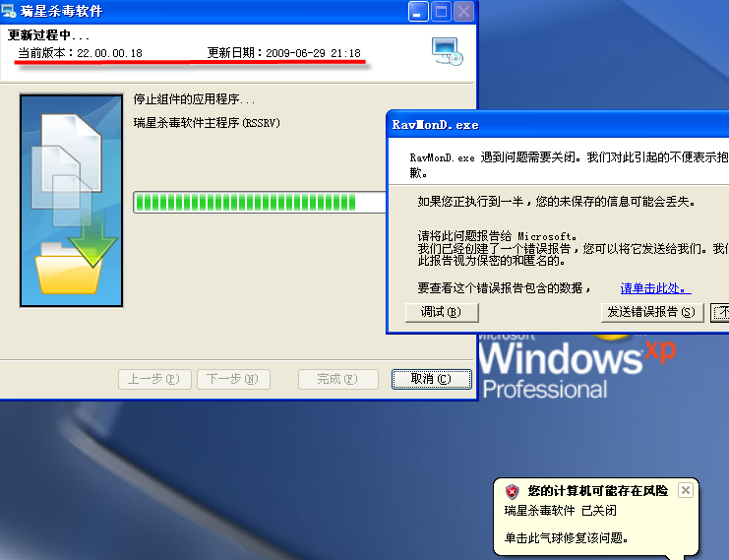Close the security risk balloon notification
Viewport: 729px width, 560px height.
[686, 490]
